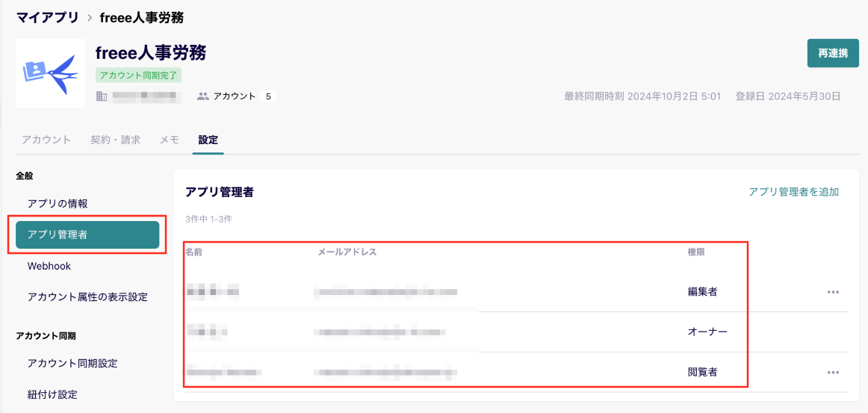Click the freee人事労務 app title heading
The height and width of the screenshot is (413, 868).
[151, 53]
